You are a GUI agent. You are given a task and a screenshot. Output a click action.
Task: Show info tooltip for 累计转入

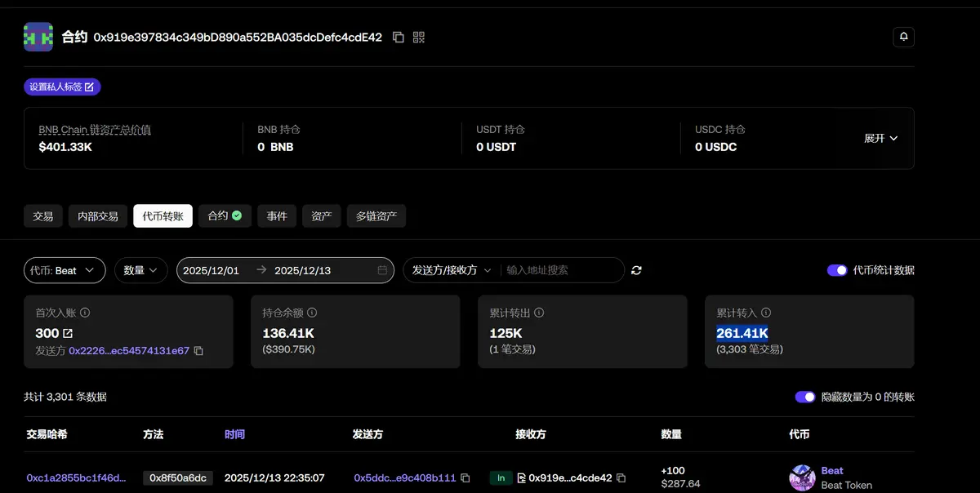[766, 313]
